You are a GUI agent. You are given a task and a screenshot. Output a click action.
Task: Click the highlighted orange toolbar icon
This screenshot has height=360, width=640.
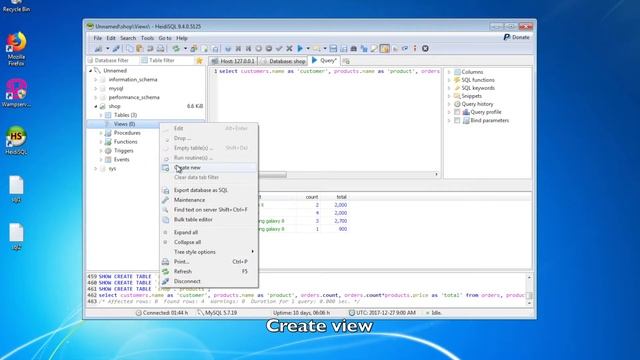(x=384, y=49)
